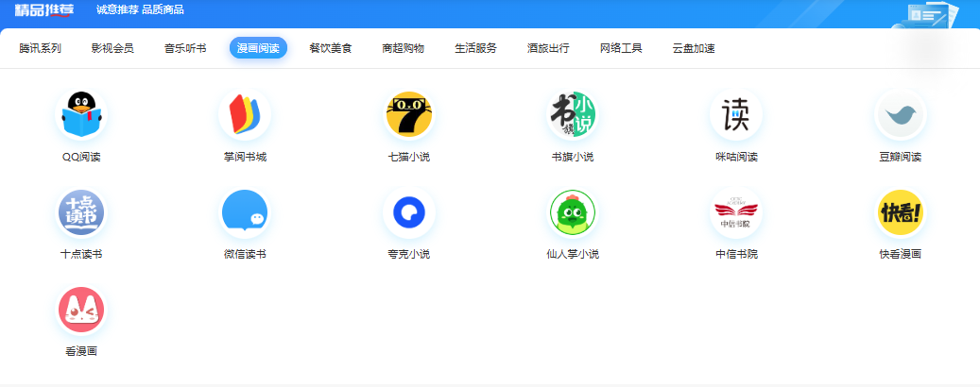This screenshot has height=387, width=980.
Task: Select the 十点读书 icon
Action: 81,213
